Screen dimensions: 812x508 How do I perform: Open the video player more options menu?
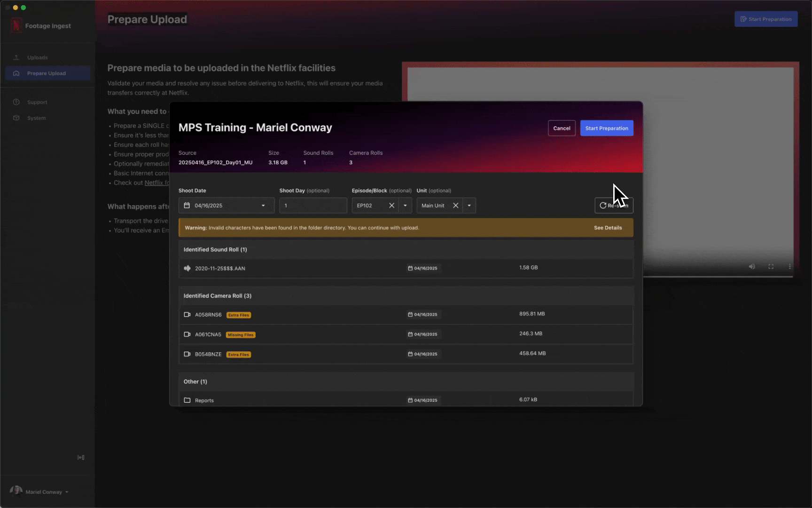tap(790, 266)
